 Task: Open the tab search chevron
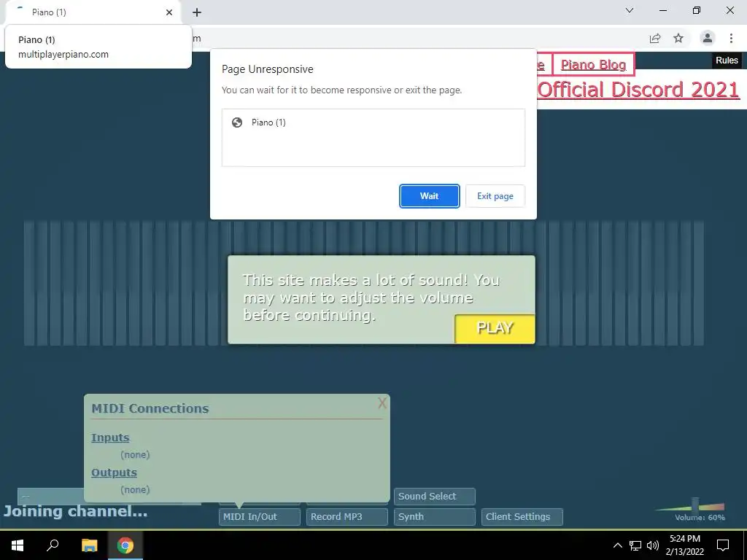(630, 10)
